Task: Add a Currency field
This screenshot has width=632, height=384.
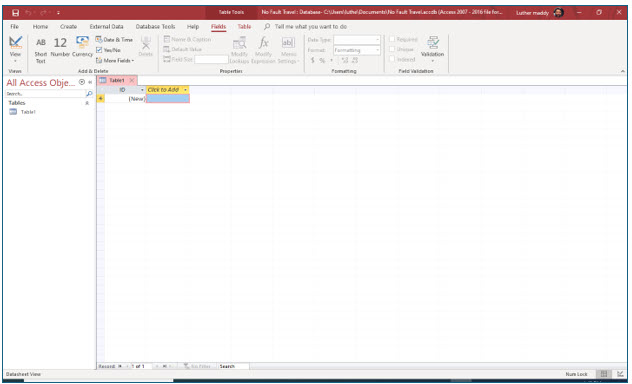Action: 82,47
